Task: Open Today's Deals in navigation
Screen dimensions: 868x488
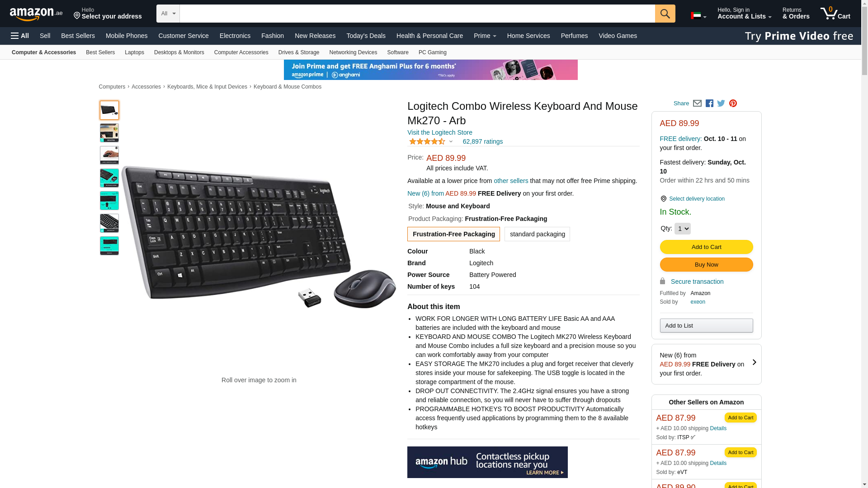Action: [x=366, y=36]
